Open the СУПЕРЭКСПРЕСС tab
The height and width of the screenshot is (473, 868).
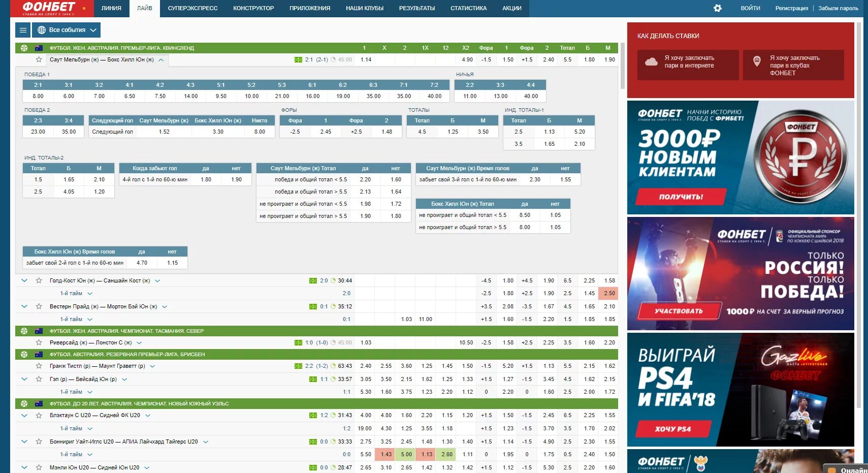tap(192, 8)
